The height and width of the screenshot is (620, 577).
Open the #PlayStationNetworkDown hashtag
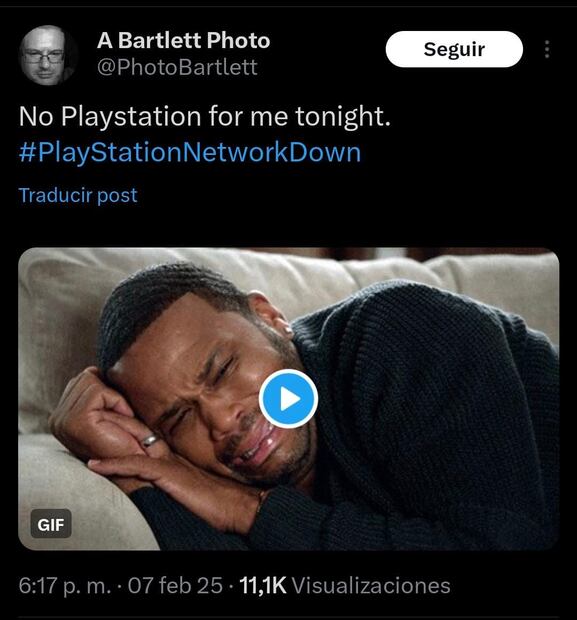click(190, 152)
